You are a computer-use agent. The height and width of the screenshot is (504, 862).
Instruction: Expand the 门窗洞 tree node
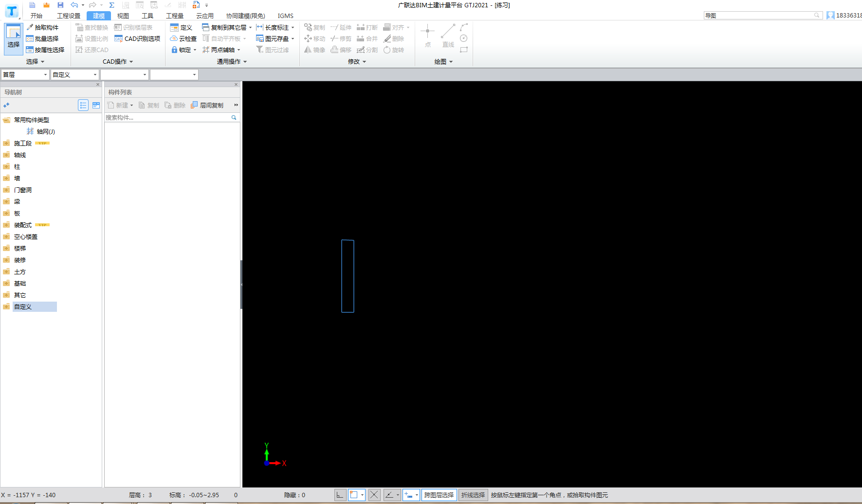click(x=6, y=190)
